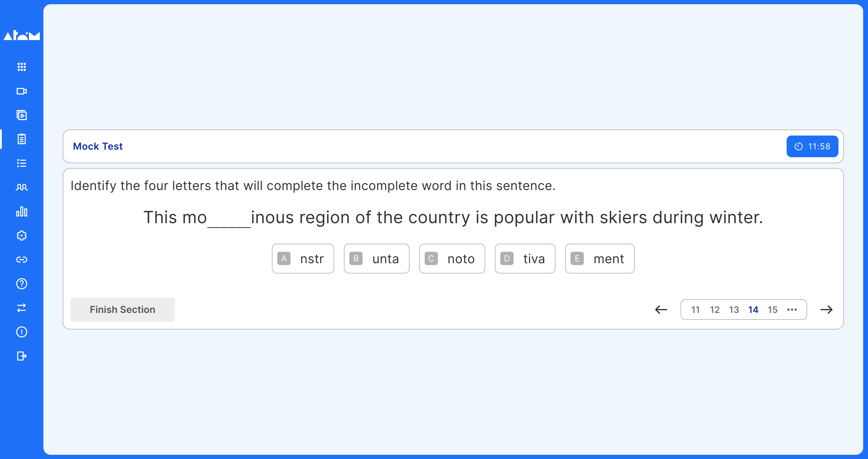
Task: Open the dashboard grid icon in sidebar
Action: pos(22,67)
